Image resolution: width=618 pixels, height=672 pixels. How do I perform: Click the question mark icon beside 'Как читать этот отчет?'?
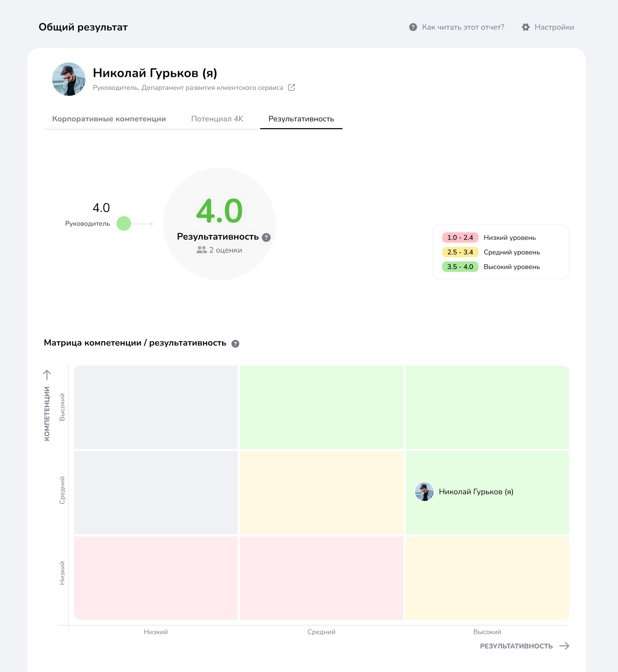tap(413, 27)
